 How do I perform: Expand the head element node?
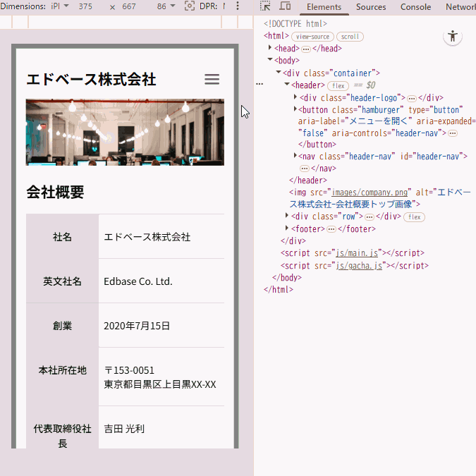tap(269, 48)
